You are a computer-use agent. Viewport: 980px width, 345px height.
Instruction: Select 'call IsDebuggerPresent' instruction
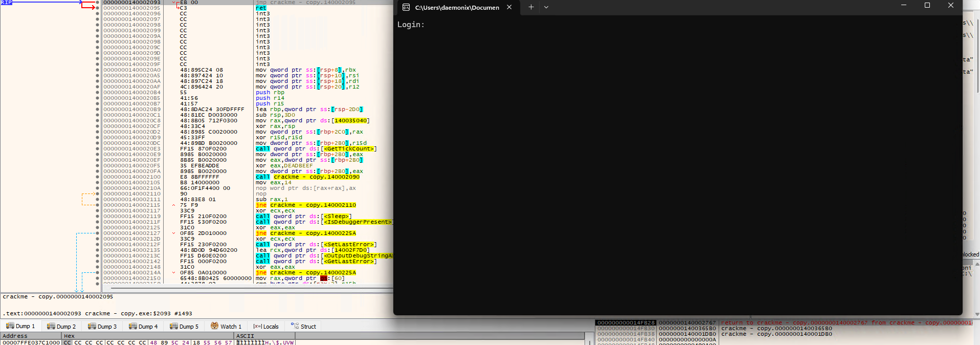click(324, 222)
